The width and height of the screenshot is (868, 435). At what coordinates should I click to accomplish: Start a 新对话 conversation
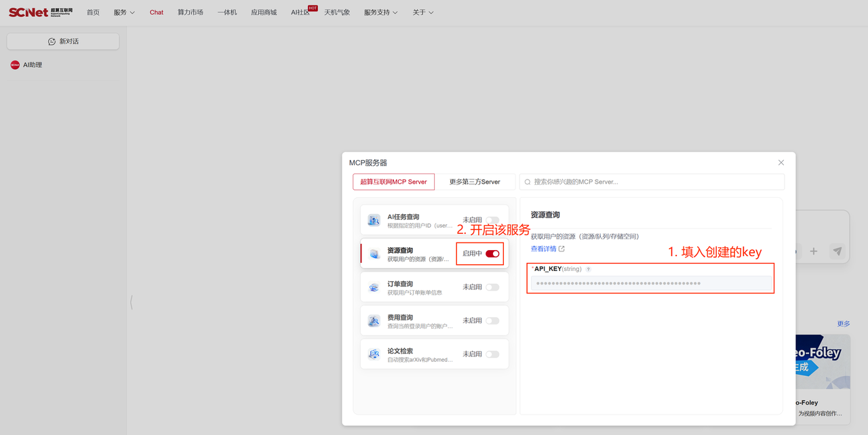pos(63,41)
